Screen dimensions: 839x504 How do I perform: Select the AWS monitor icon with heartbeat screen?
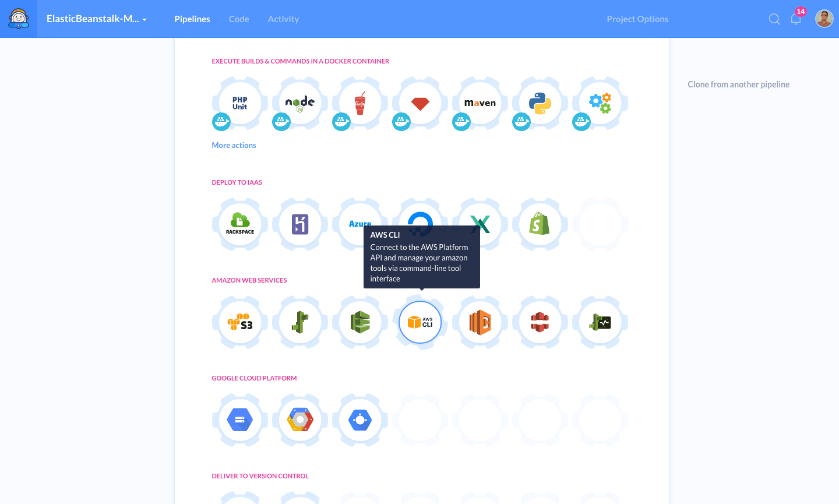(600, 322)
